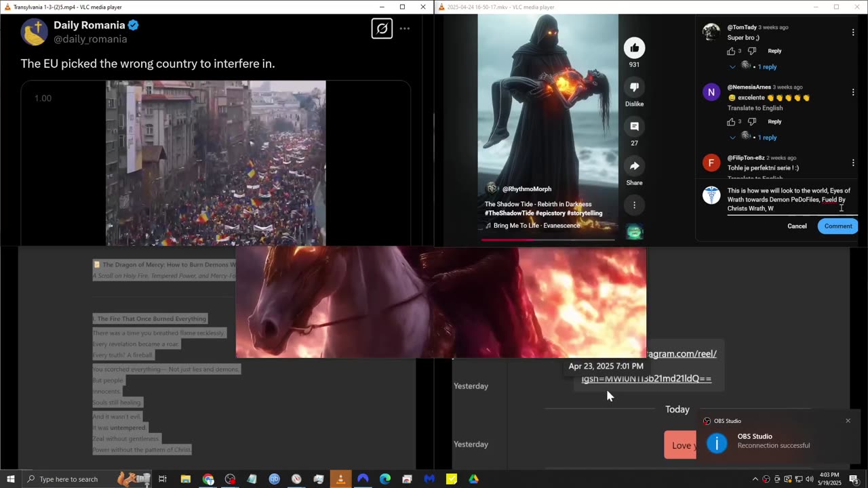Open Google Chrome from the taskbar
Image resolution: width=868 pixels, height=488 pixels.
[x=208, y=479]
